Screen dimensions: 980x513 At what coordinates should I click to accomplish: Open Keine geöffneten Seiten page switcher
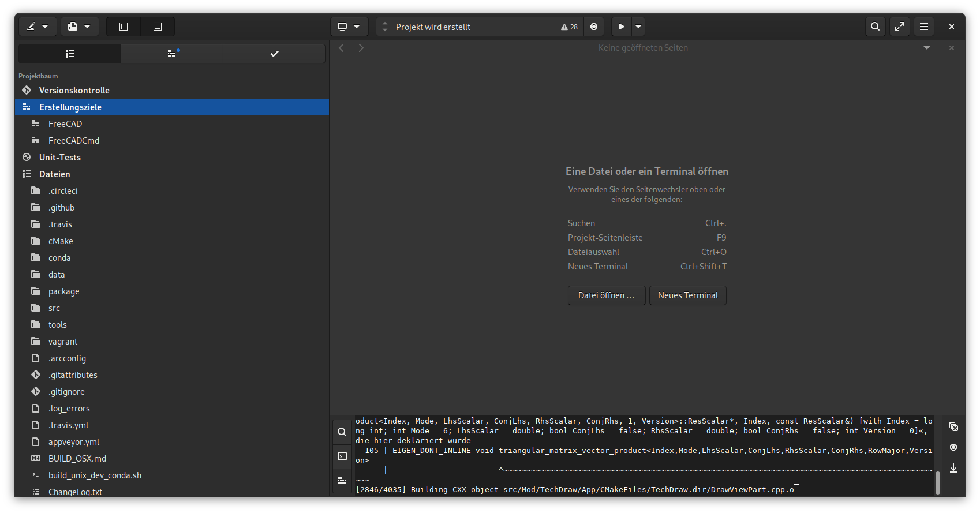(x=643, y=48)
